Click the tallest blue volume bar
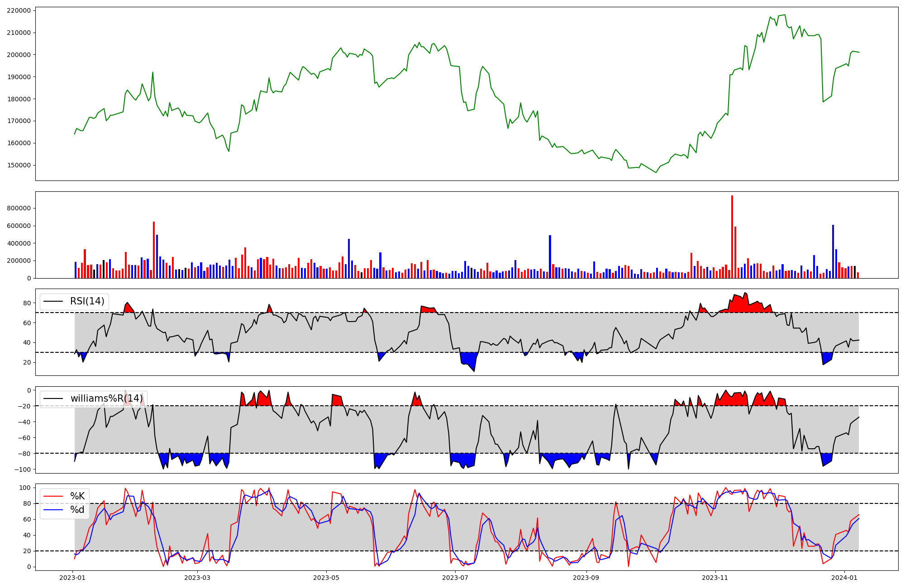This screenshot has height=588, width=905. pyautogui.click(x=833, y=251)
